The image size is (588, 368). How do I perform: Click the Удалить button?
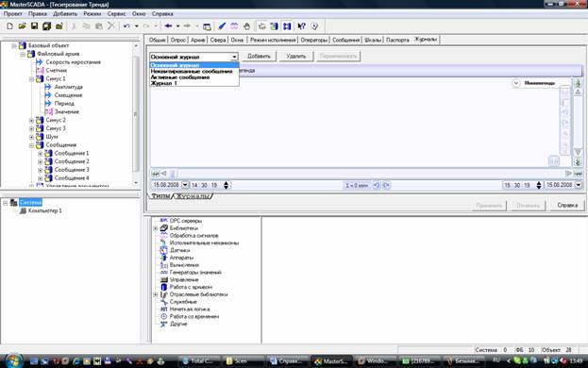(295, 57)
